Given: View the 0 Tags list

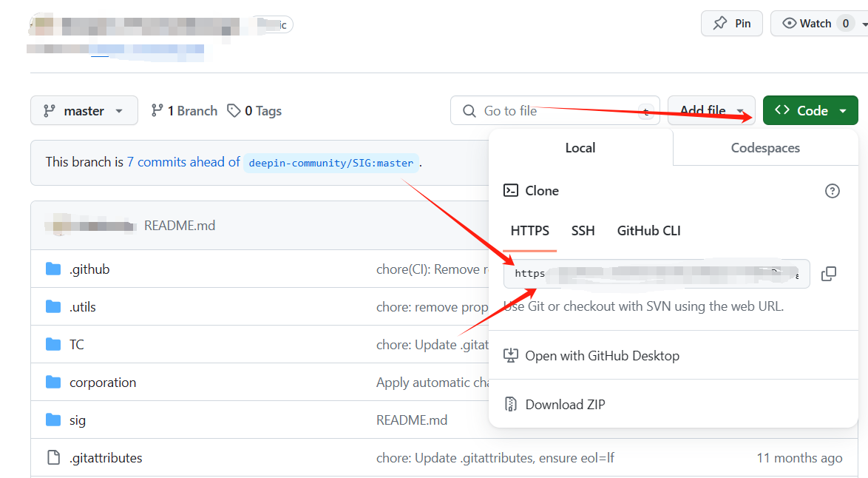Looking at the screenshot, I should click(254, 111).
